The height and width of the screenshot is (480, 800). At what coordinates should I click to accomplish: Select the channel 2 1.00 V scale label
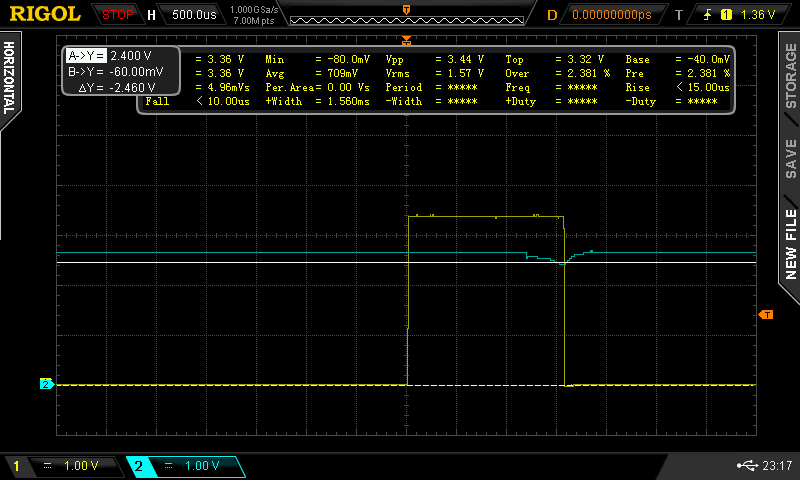(202, 466)
